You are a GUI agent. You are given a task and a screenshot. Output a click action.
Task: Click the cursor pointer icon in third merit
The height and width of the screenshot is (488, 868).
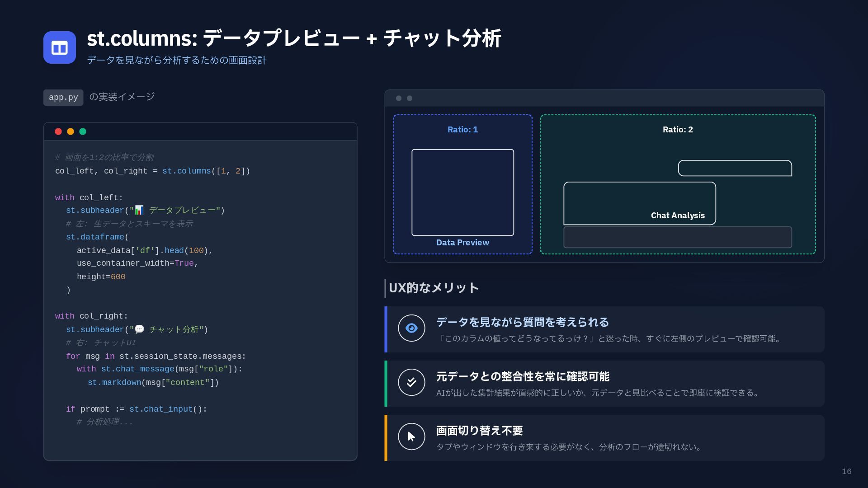click(411, 436)
